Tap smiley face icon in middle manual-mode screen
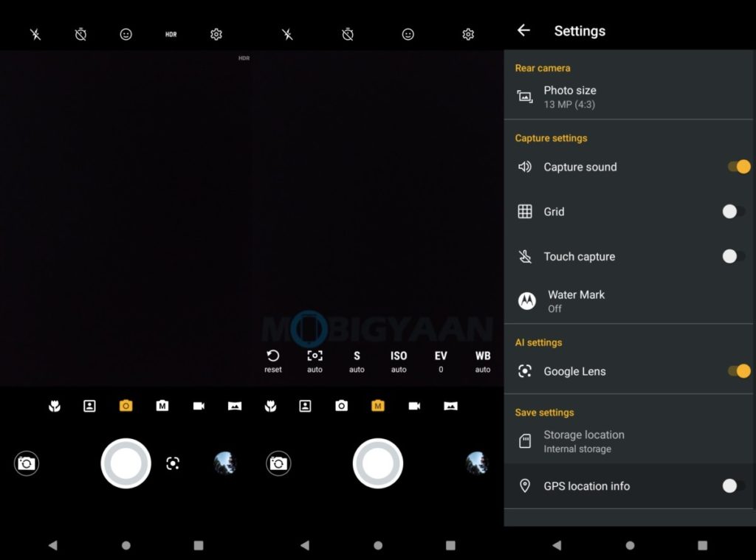756x560 pixels. tap(408, 34)
